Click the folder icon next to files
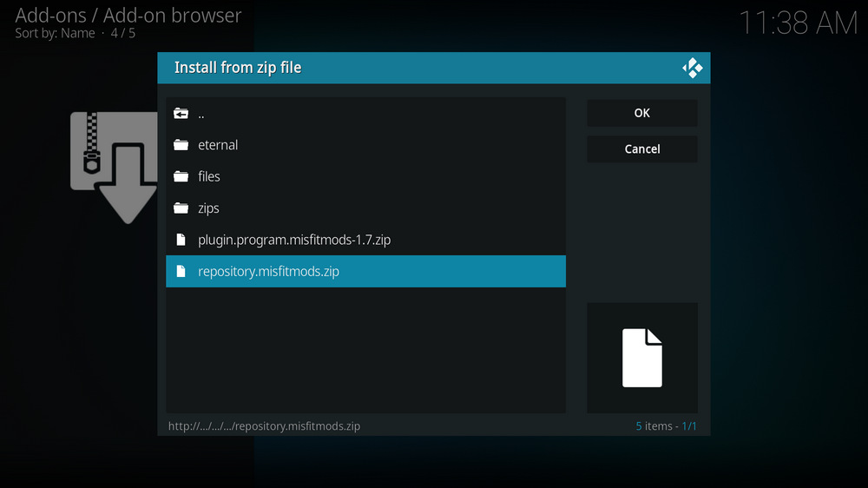Screen dimensions: 868x488 click(x=181, y=176)
